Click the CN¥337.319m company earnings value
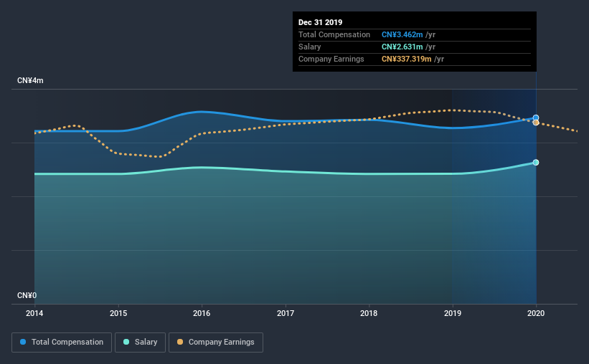This screenshot has width=589, height=364. pyautogui.click(x=407, y=59)
